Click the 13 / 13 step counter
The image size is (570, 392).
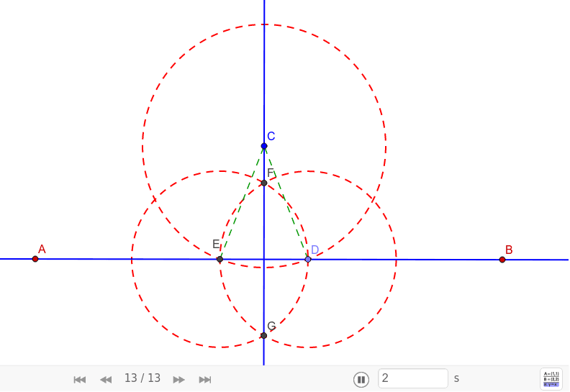[x=142, y=378]
